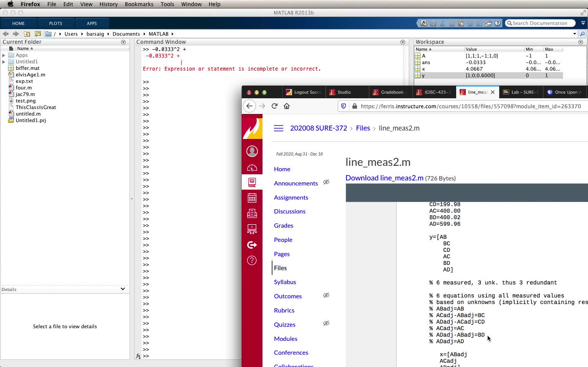This screenshot has height=367, width=588.
Task: Open Canvas Account avatar icon
Action: (252, 151)
